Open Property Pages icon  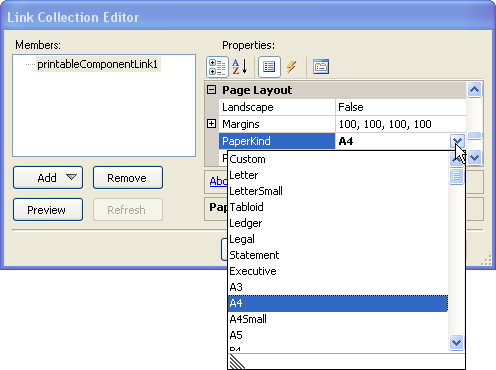(321, 67)
